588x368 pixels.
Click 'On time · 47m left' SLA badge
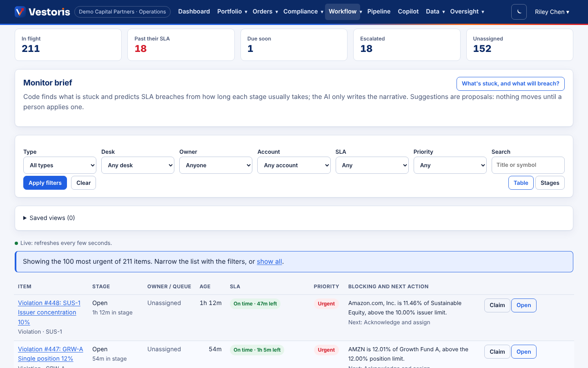pos(255,304)
